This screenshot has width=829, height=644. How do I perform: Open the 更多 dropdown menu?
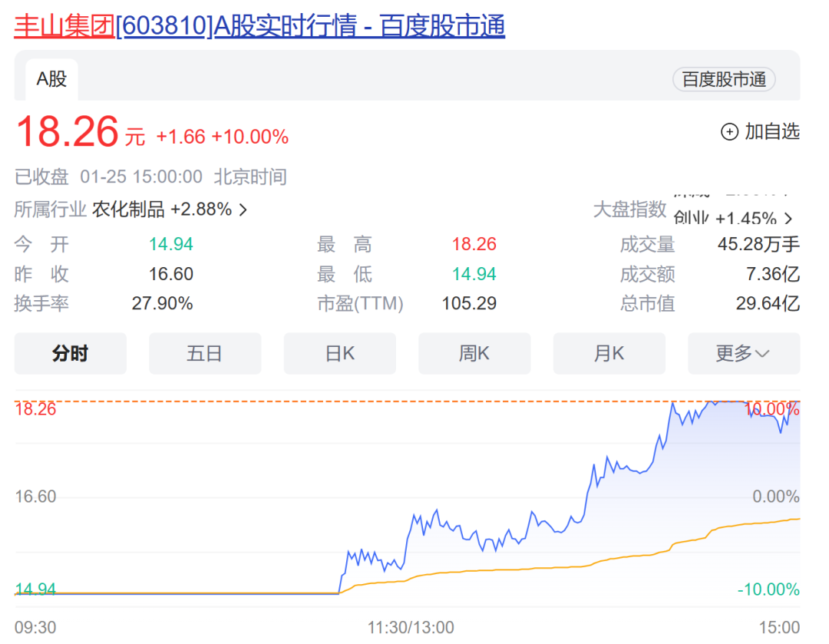click(744, 353)
